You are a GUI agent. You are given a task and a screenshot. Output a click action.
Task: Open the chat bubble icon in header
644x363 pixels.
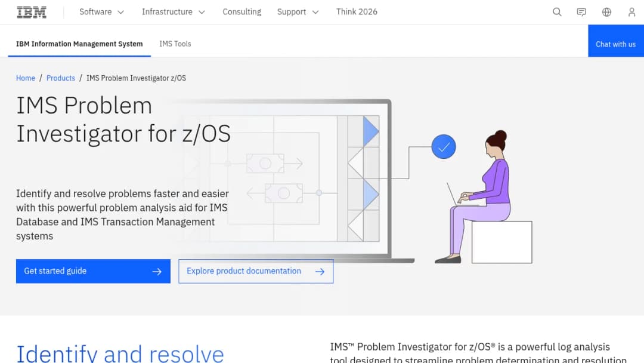(x=581, y=12)
